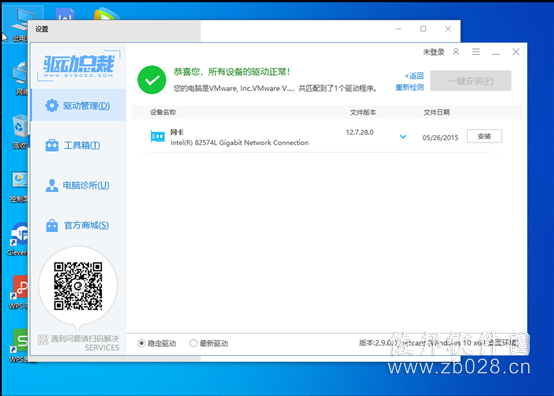Screen dimensions: 554x396
Task: Click the toolbox briefcase icon
Action: 52,145
